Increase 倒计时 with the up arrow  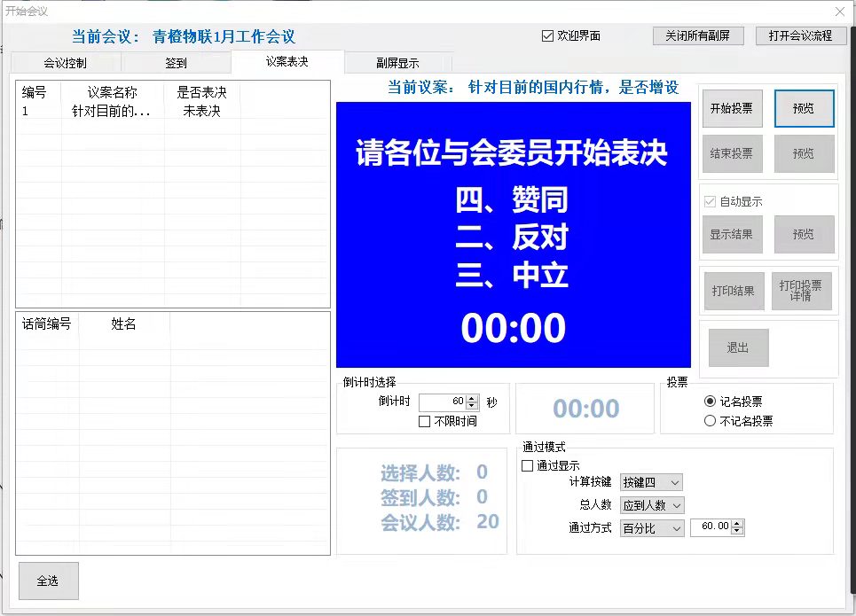(472, 398)
